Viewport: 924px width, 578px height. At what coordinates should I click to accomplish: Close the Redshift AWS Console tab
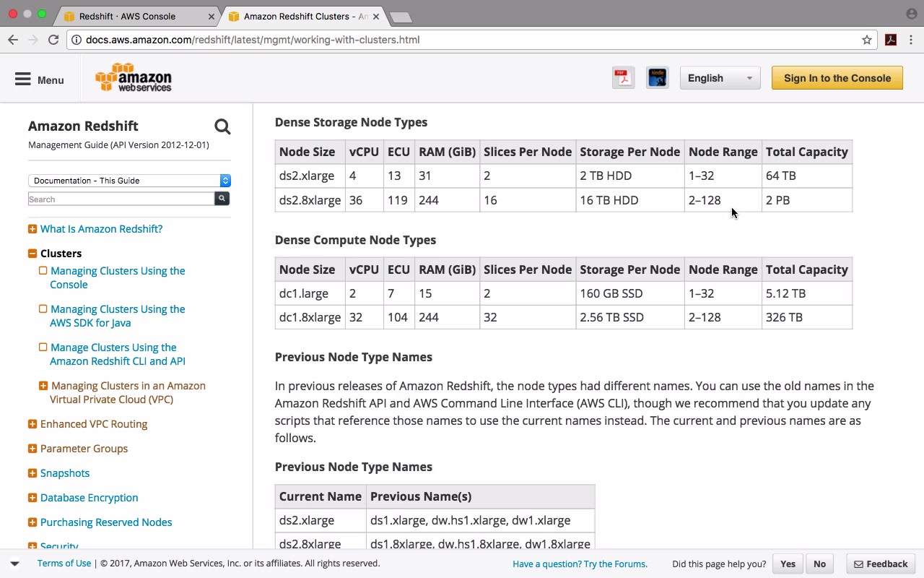point(212,16)
